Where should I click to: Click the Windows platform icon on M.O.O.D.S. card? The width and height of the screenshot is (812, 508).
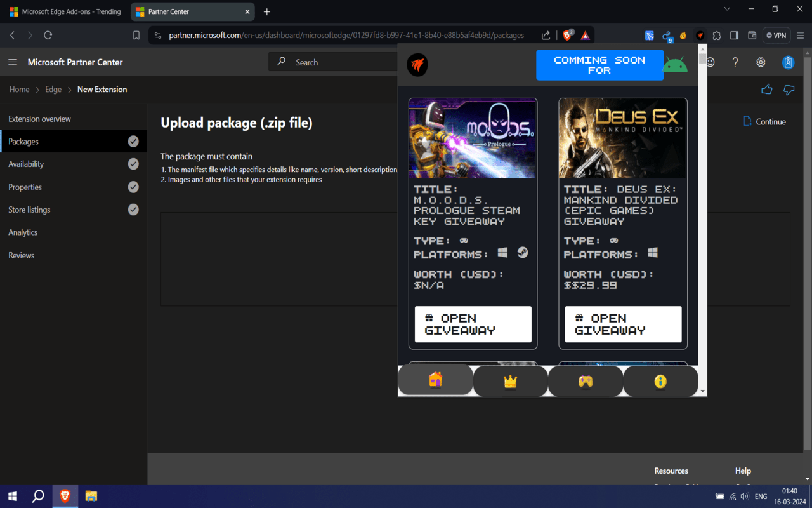tap(502, 253)
